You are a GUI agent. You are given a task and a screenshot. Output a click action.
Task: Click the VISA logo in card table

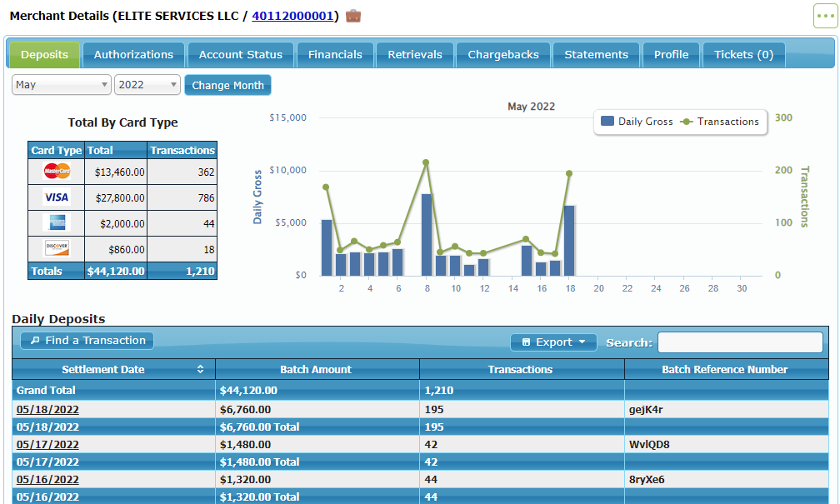[x=57, y=197]
